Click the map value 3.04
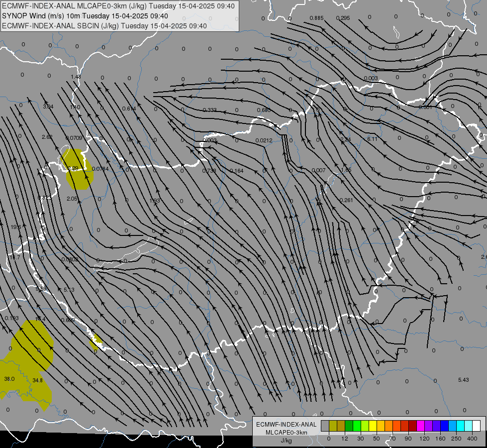This screenshot has width=487, height=448. pos(48,107)
